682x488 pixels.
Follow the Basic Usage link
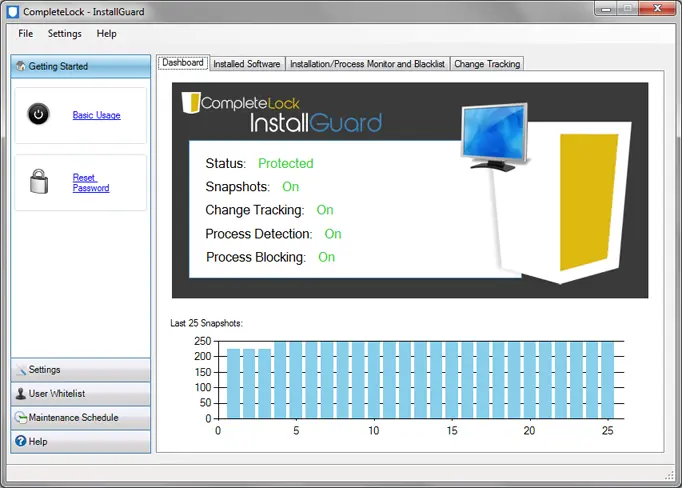coord(97,115)
